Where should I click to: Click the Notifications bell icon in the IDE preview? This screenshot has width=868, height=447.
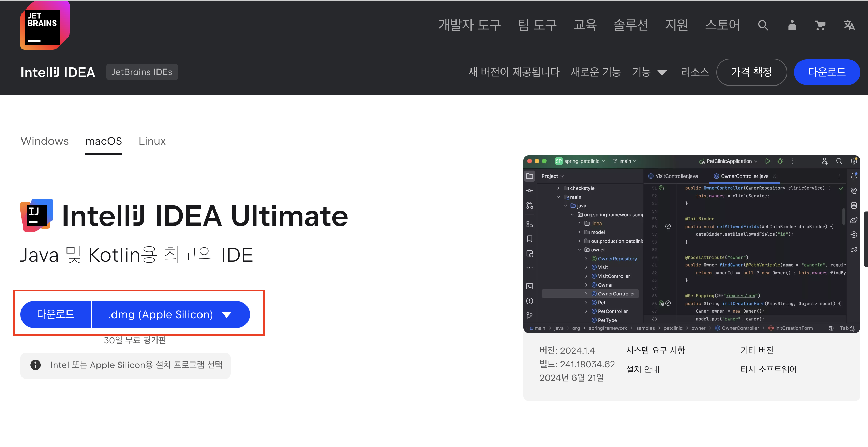854,176
